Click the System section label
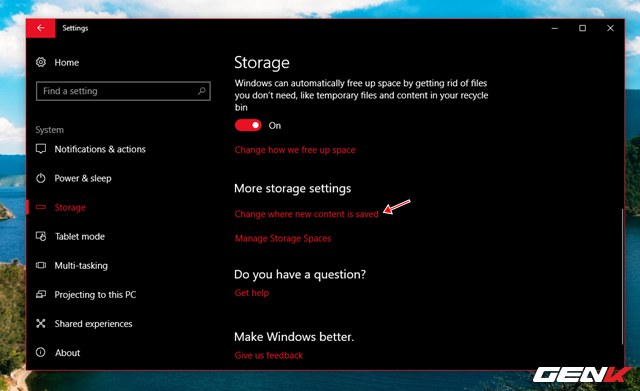Viewport: 640px width, 391px height. coord(49,130)
